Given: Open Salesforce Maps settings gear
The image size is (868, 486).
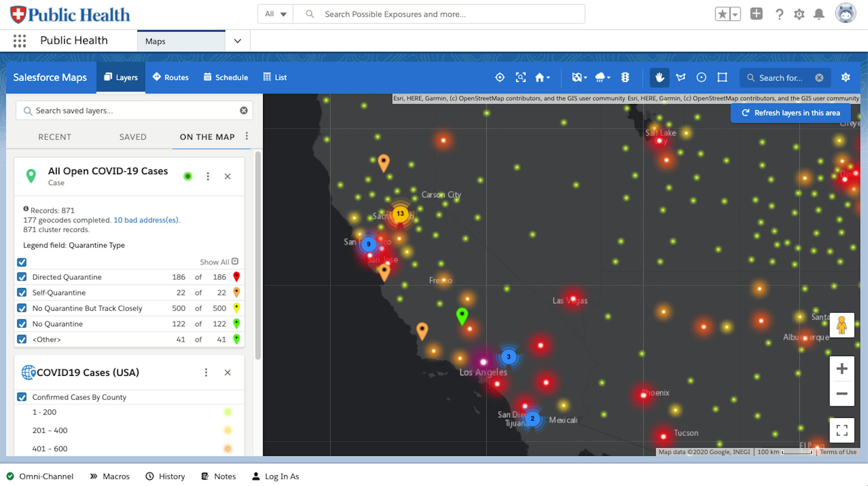Looking at the screenshot, I should tap(846, 78).
